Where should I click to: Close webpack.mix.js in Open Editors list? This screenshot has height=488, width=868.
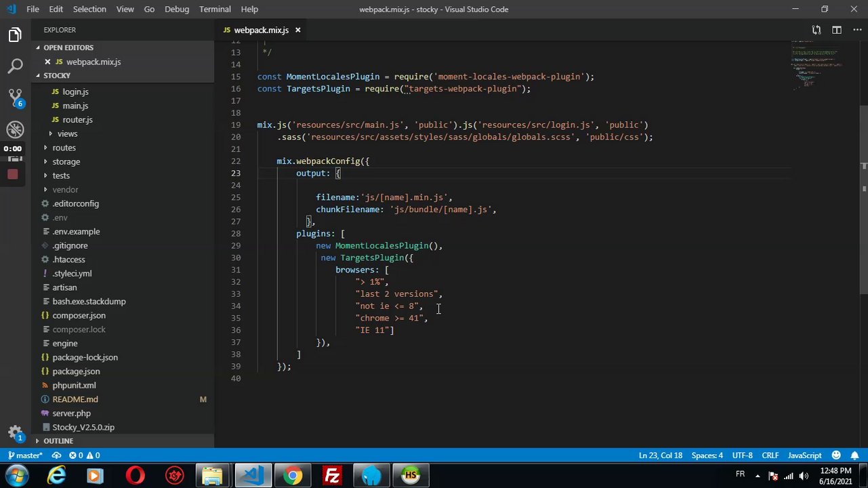(47, 62)
